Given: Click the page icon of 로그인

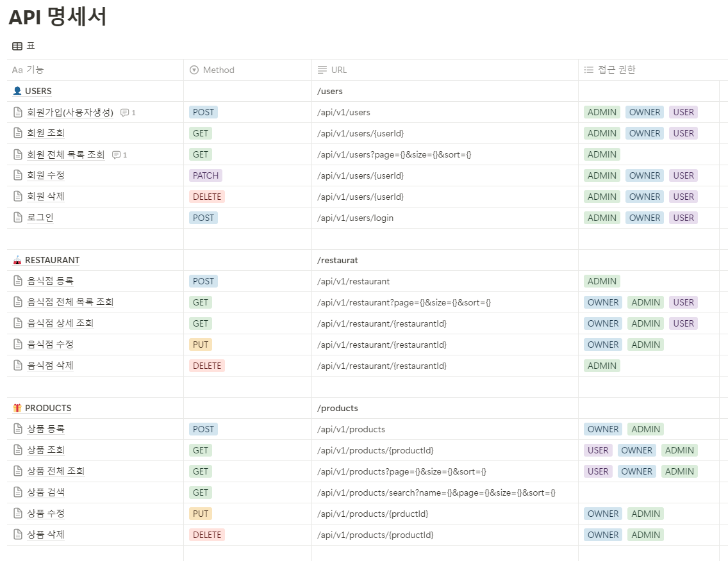Looking at the screenshot, I should (18, 218).
